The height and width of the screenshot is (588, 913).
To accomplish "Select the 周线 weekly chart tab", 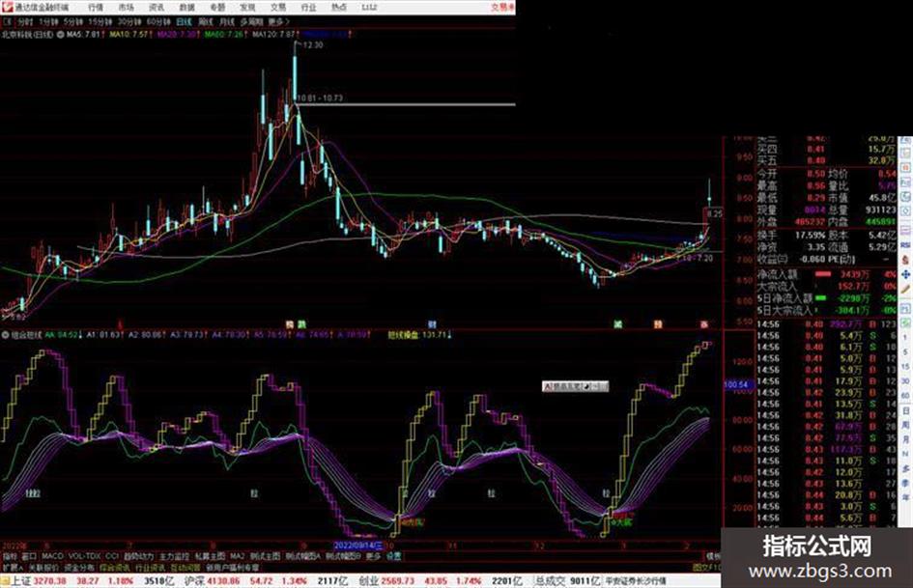I will coord(206,22).
